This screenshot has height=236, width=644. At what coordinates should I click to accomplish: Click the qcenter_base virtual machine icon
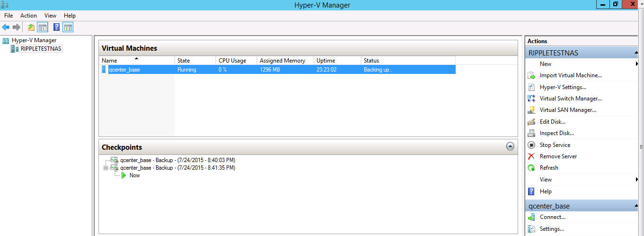[x=104, y=70]
